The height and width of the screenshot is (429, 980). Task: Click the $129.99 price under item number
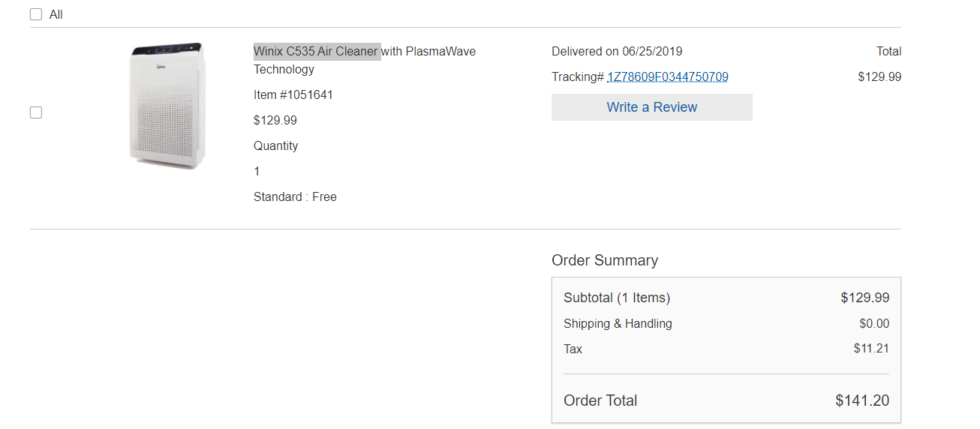275,121
